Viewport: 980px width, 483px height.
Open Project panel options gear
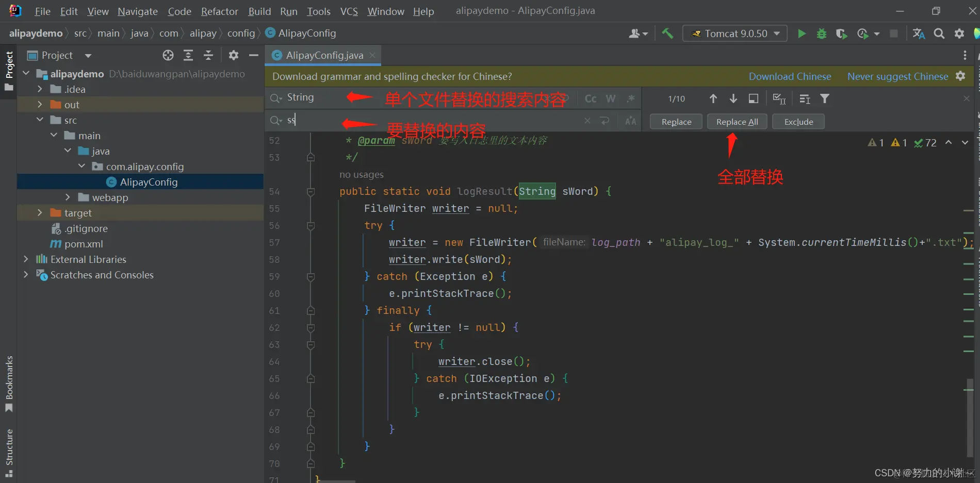[234, 55]
